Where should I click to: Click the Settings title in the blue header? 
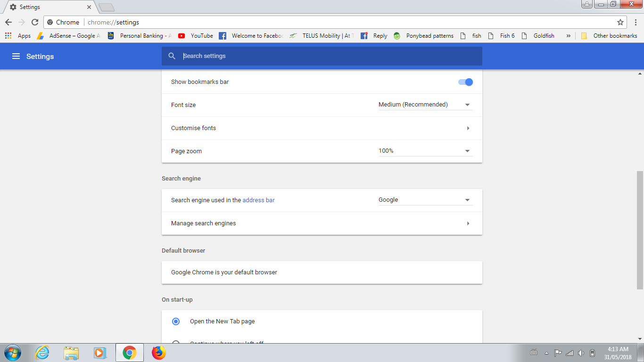(40, 57)
